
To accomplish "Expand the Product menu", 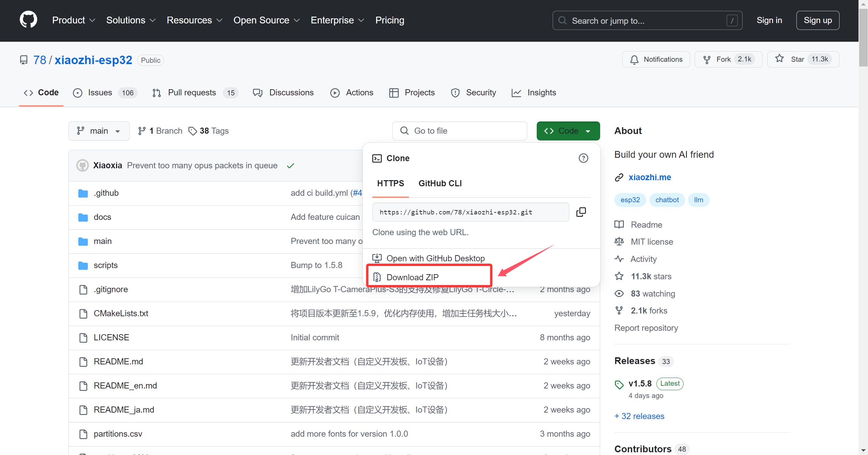I will 74,20.
